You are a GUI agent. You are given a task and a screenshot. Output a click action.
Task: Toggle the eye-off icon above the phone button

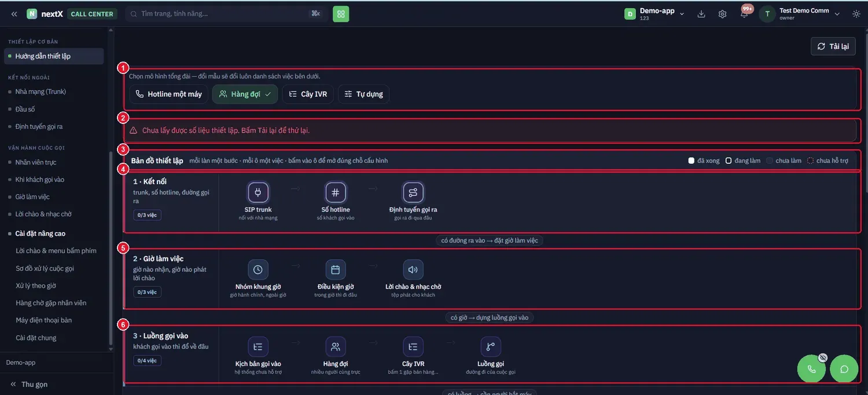(x=823, y=358)
